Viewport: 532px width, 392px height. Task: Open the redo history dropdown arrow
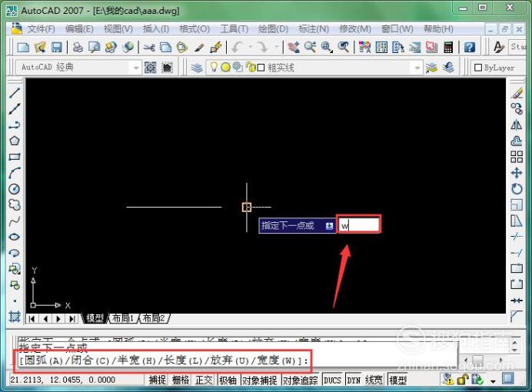point(277,47)
